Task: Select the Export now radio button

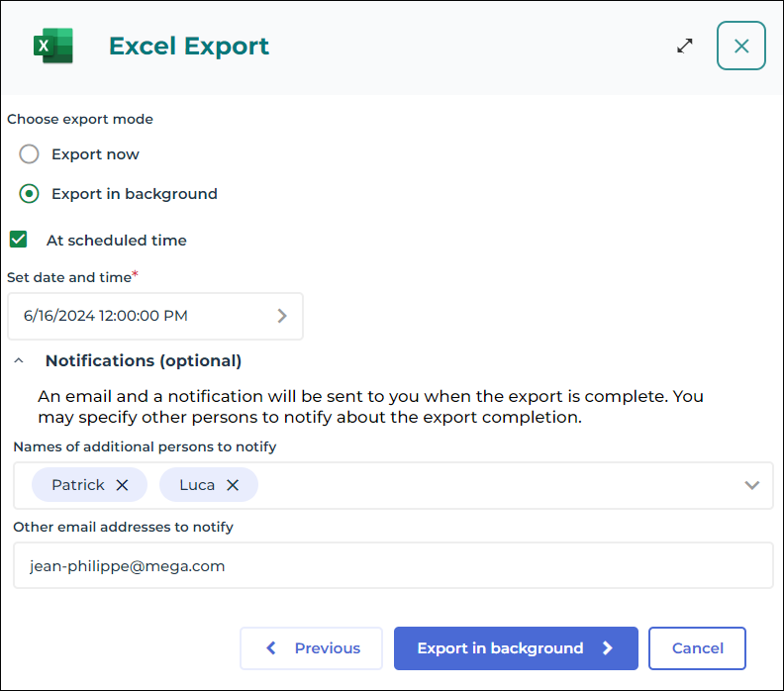Action: 30,154
